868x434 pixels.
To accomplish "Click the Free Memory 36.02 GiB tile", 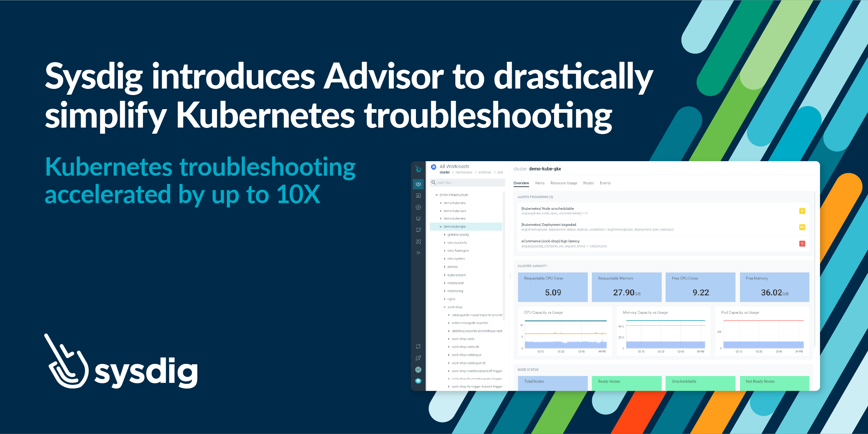I will click(774, 287).
